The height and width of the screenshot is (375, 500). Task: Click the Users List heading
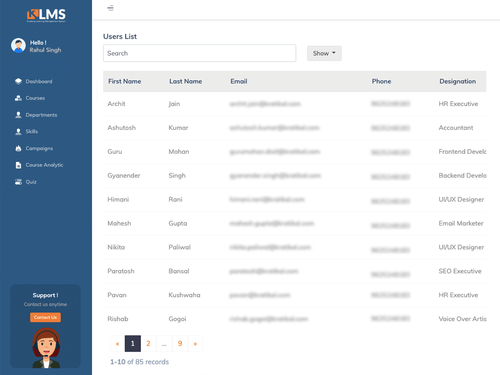click(x=120, y=36)
